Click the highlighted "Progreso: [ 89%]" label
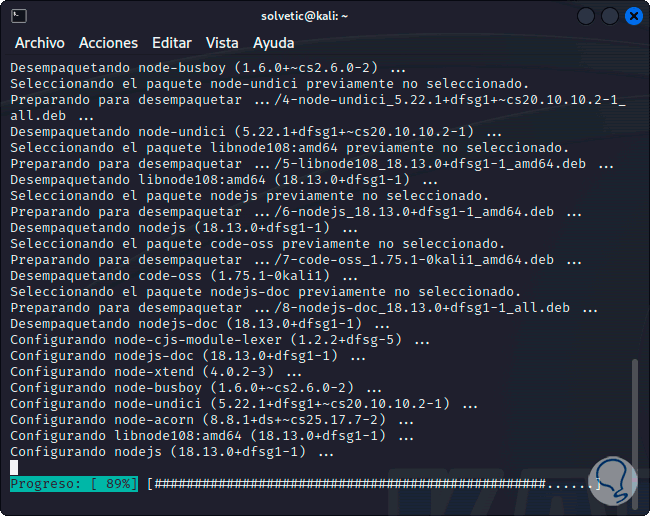Screen dimensions: 650x516 (74, 485)
